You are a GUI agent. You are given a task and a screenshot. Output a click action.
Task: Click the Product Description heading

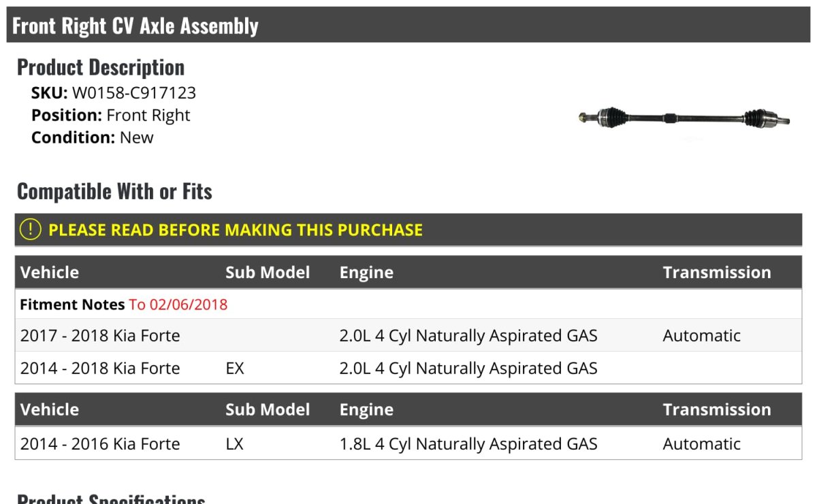[101, 67]
